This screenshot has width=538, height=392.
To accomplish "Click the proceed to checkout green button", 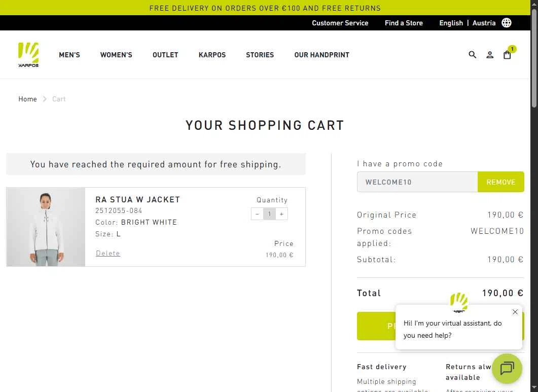I will click(x=376, y=326).
